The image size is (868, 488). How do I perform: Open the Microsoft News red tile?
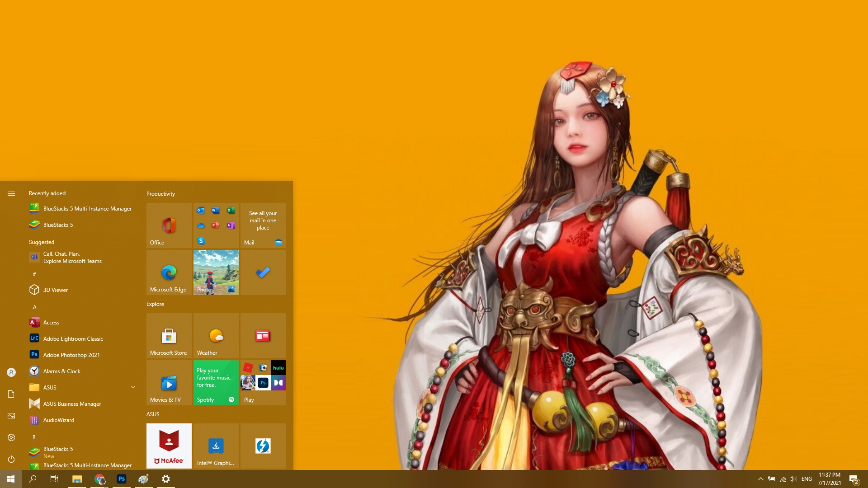(263, 335)
